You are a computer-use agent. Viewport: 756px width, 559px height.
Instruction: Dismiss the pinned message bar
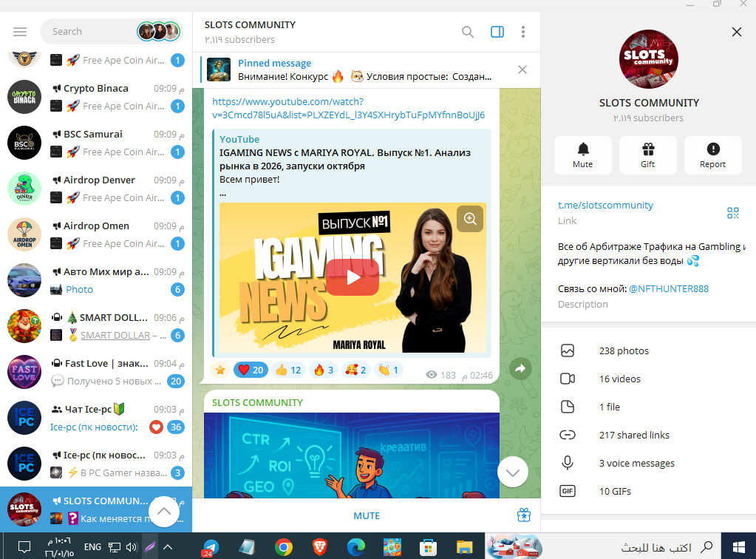[x=522, y=70]
